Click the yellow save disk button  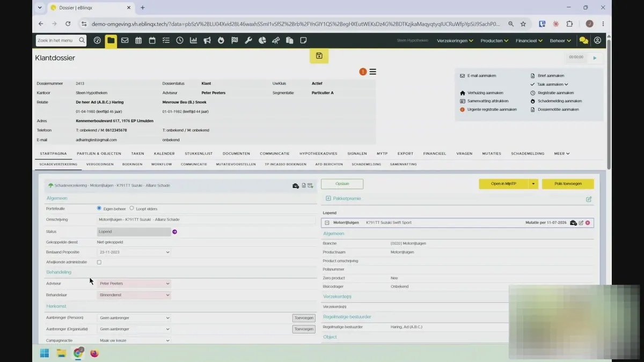[x=319, y=56]
